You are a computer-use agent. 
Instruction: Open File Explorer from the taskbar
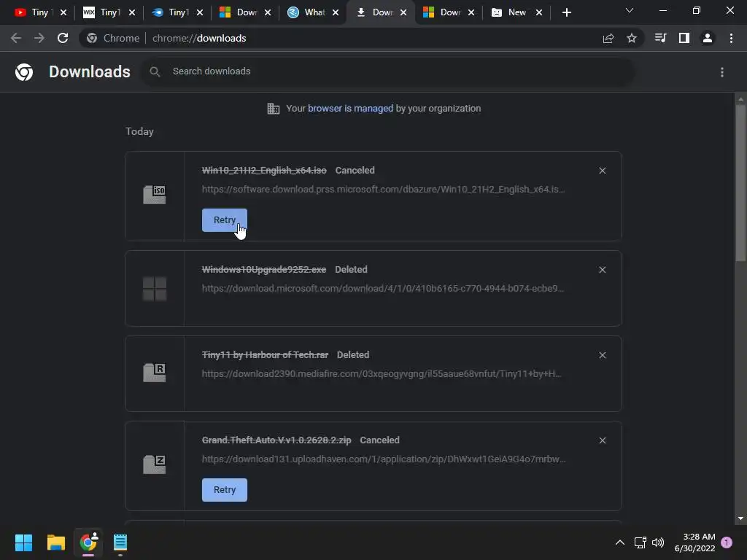pyautogui.click(x=55, y=542)
